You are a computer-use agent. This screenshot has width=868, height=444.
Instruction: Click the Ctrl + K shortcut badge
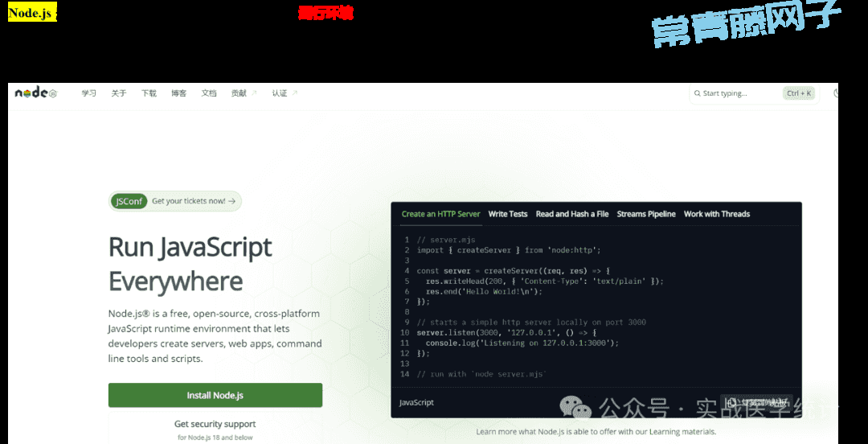coord(800,93)
